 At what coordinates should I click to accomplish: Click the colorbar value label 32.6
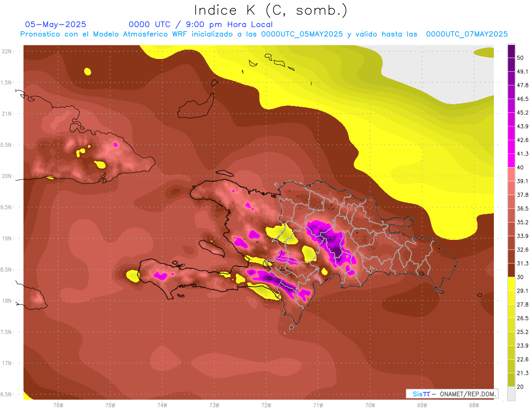click(523, 250)
